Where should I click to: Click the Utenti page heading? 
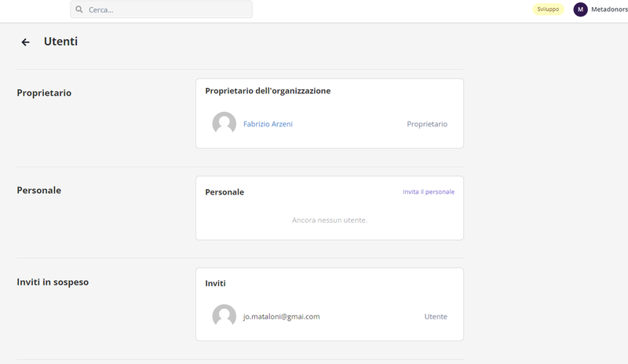click(60, 42)
